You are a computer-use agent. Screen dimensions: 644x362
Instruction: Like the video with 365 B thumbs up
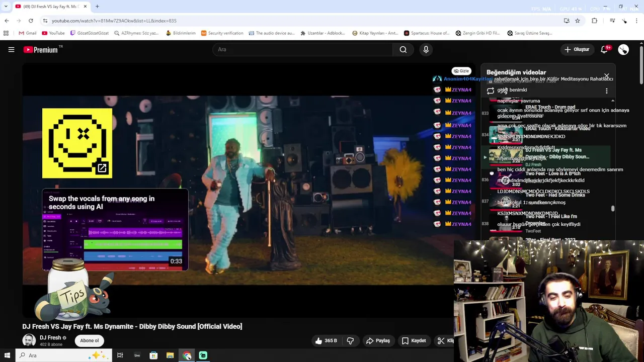click(326, 340)
